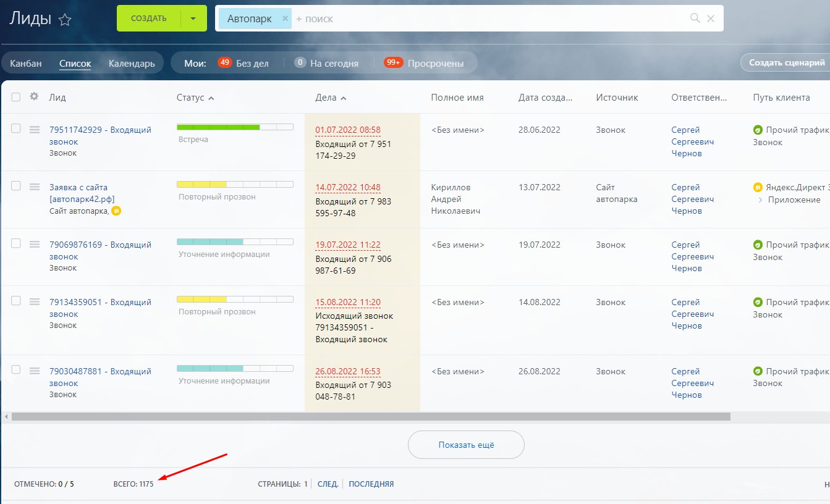Screen dimensions: 830x504
Task: Click Прочий трафик icon in 14.08.2022 row
Action: (758, 303)
